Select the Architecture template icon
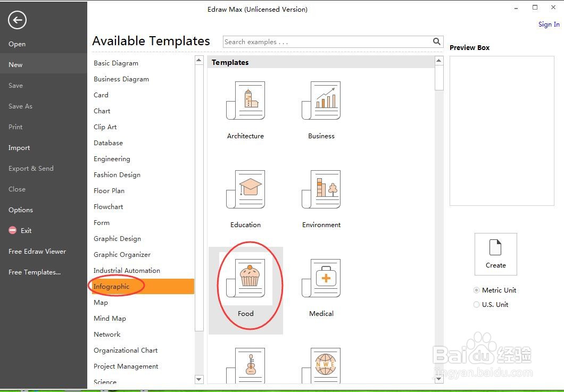The height and width of the screenshot is (392, 564). 246,101
